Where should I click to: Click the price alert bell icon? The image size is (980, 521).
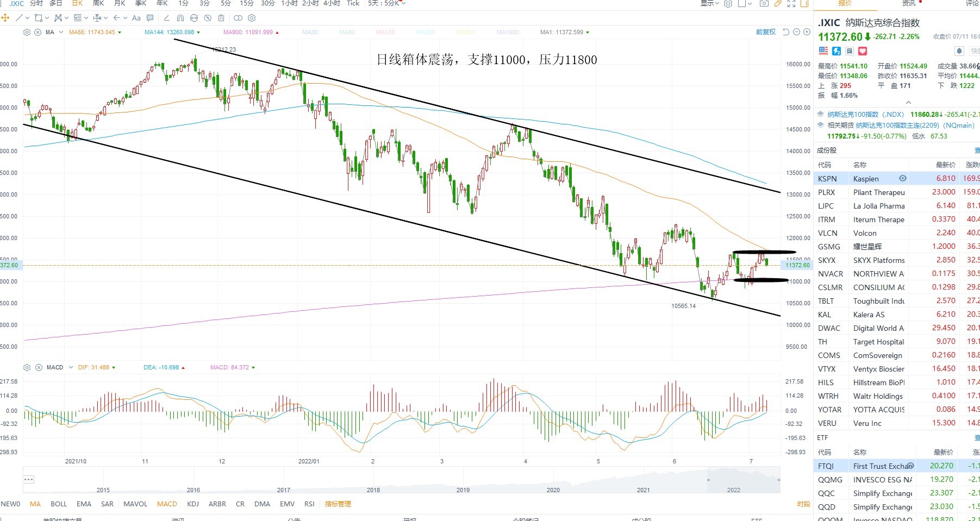pyautogui.click(x=959, y=51)
